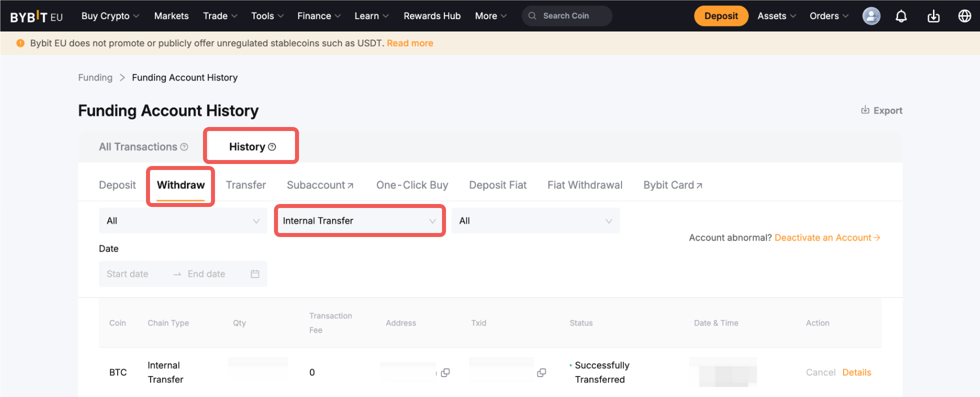The height and width of the screenshot is (397, 980).
Task: Copy the Txid using copy icon
Action: click(x=541, y=372)
